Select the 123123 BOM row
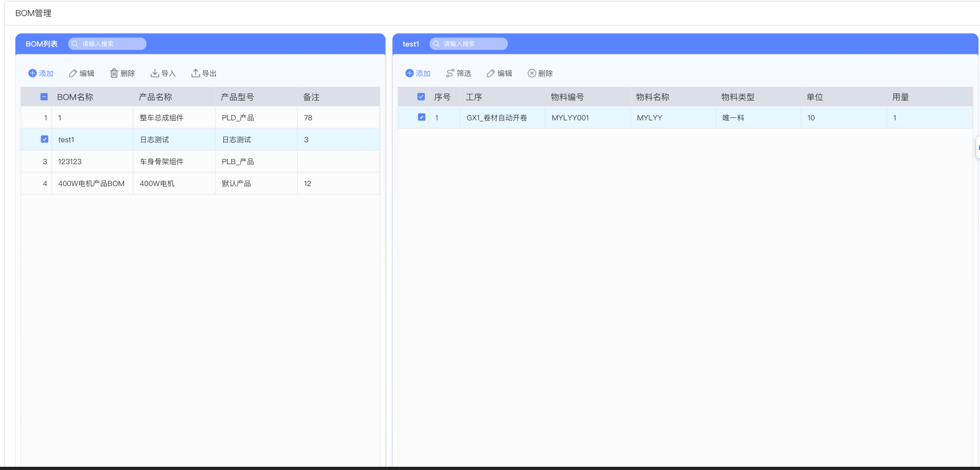This screenshot has width=980, height=470. coord(70,161)
